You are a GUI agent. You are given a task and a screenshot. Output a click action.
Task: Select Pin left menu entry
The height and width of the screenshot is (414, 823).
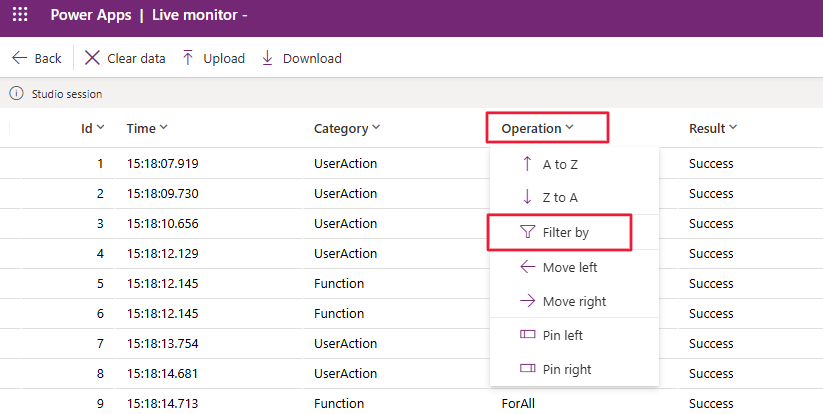pos(574,335)
